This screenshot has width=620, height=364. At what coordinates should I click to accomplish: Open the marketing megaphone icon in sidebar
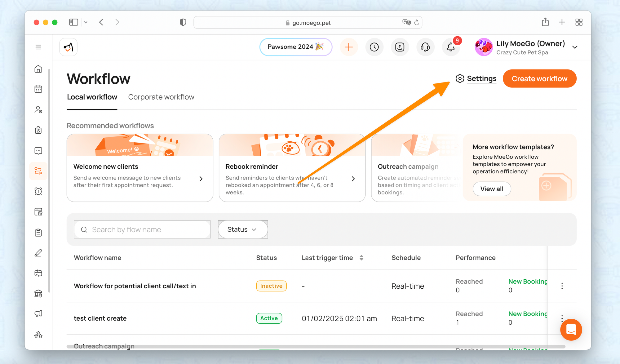(x=38, y=314)
